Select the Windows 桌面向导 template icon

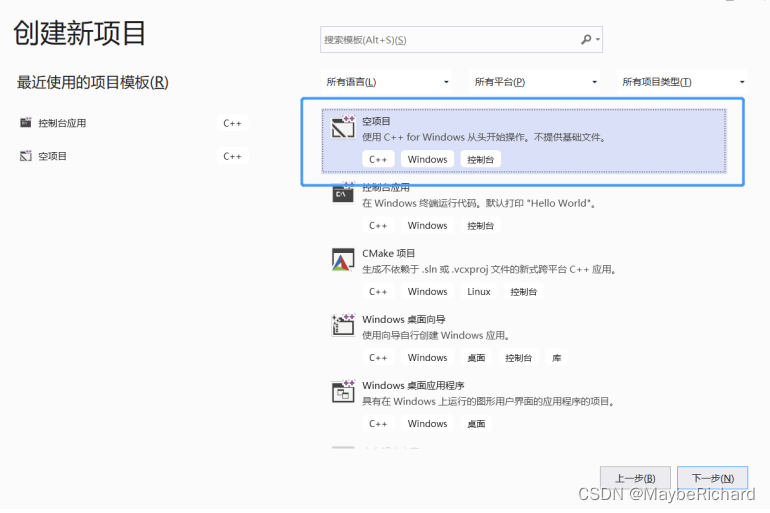tap(343, 325)
